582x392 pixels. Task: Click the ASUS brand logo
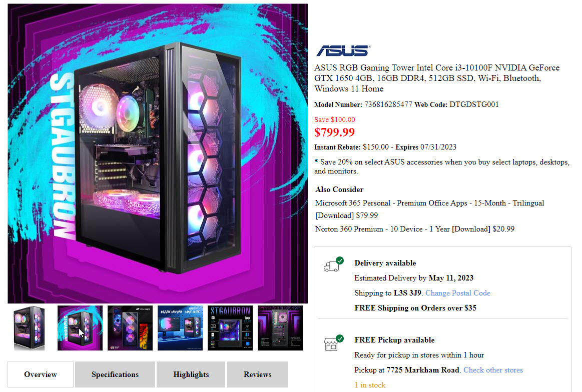pos(343,50)
